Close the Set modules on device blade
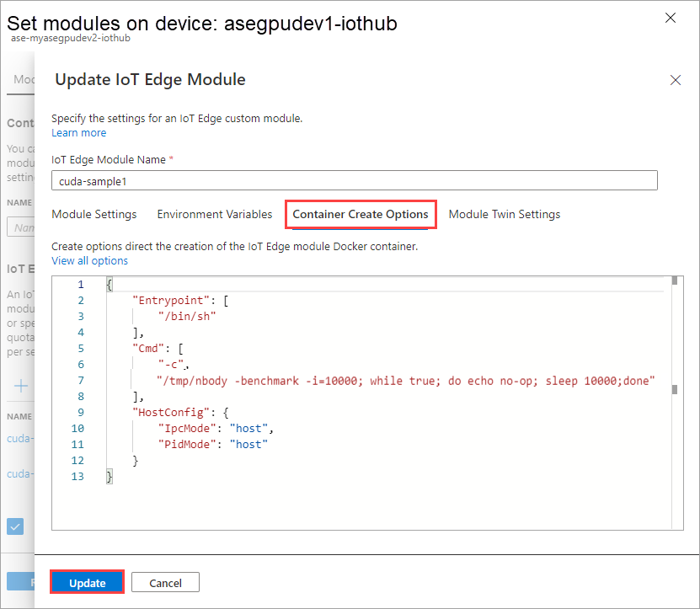The image size is (700, 609). pos(670,18)
